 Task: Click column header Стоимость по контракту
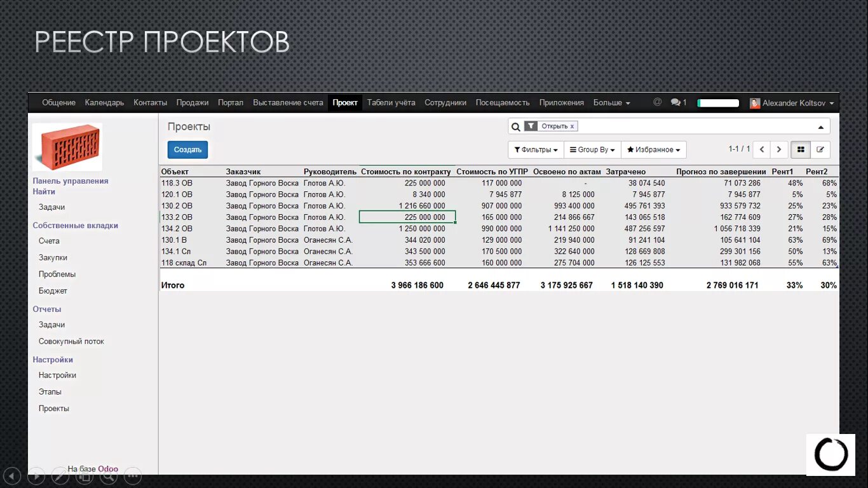click(406, 172)
